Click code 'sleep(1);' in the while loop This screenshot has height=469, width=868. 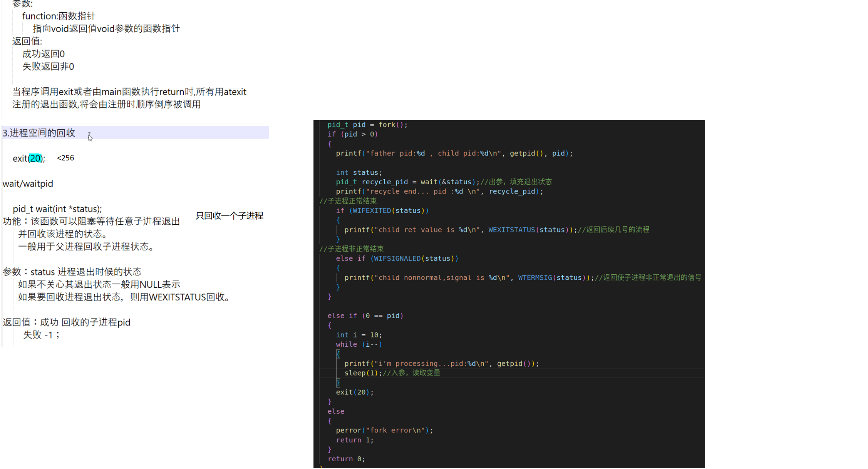pos(363,373)
